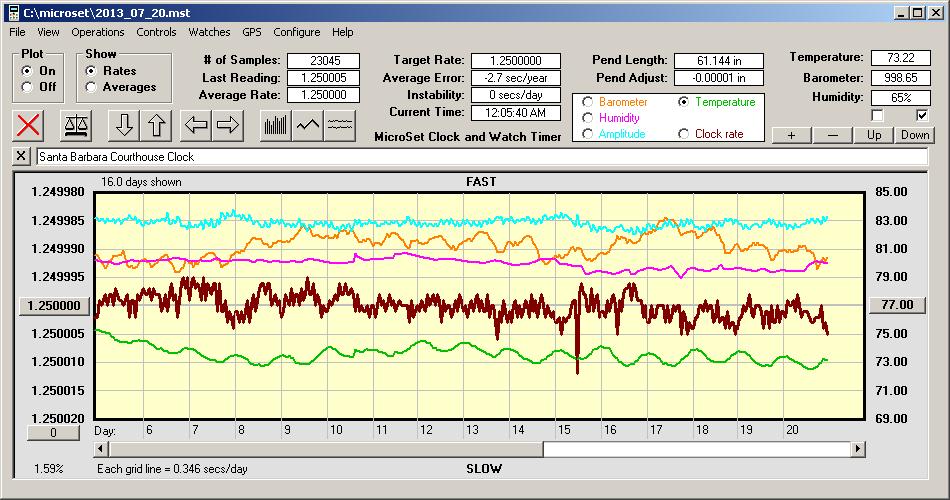950x500 pixels.
Task: Click the Up button
Action: pyautogui.click(x=874, y=135)
